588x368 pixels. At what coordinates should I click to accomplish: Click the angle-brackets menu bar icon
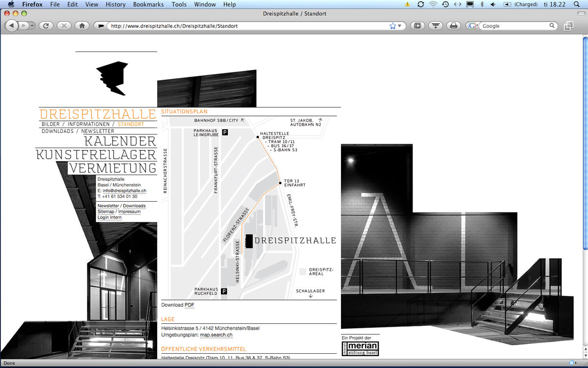(457, 4)
